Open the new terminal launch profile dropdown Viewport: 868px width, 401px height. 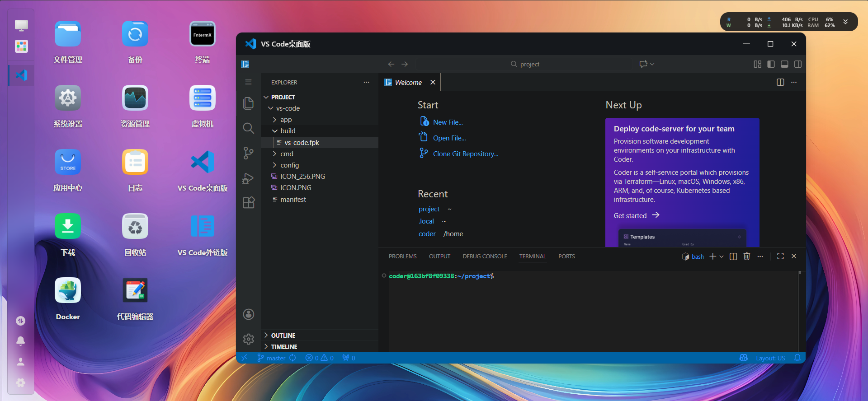click(722, 256)
